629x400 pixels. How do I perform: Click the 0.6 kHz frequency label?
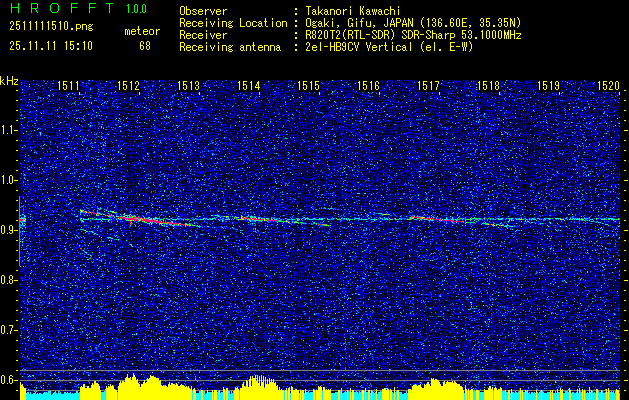coord(9,379)
